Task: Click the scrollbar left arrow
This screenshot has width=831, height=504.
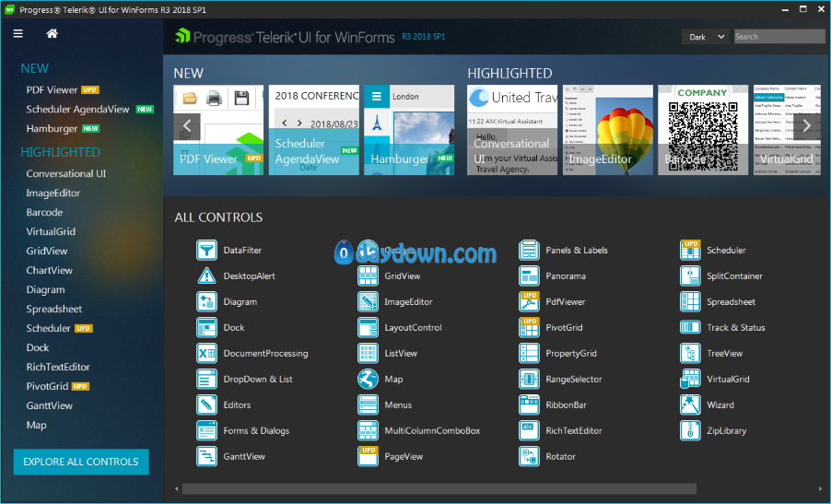Action: pyautogui.click(x=177, y=488)
